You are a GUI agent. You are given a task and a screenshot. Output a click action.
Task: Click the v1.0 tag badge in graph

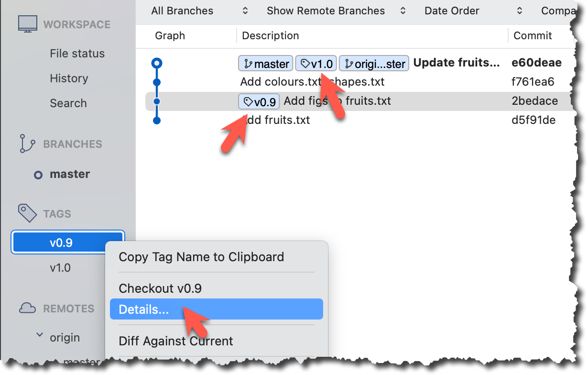[x=316, y=64]
